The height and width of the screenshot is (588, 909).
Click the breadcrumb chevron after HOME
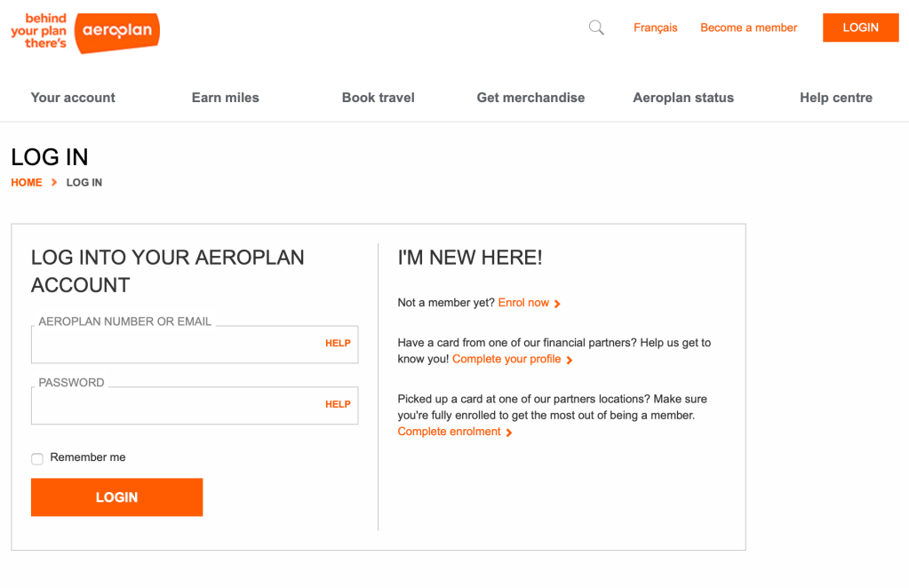54,183
